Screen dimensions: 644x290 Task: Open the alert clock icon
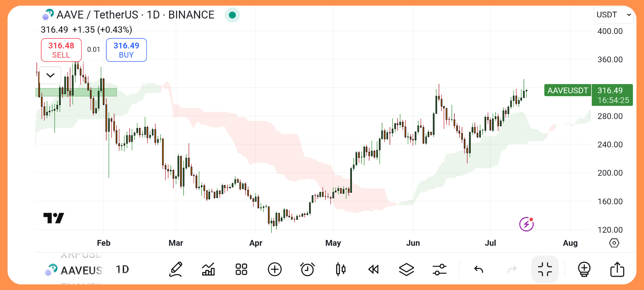307,270
